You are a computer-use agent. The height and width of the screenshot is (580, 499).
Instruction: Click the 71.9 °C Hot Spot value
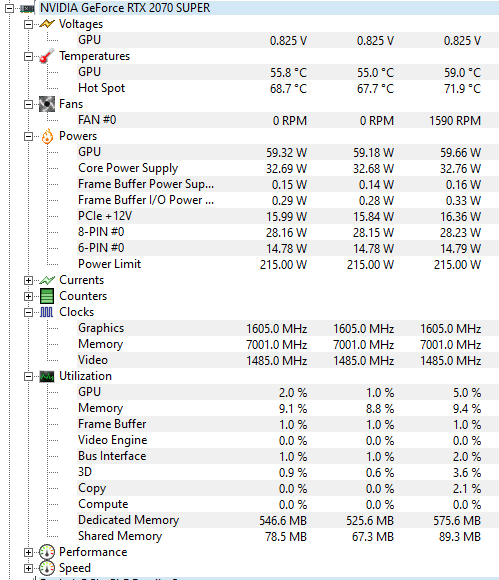(x=463, y=89)
